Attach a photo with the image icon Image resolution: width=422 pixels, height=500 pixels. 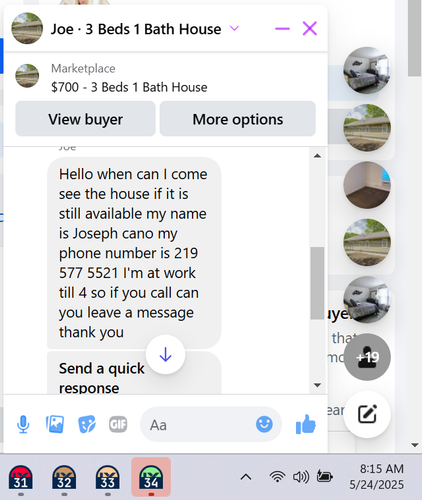55,424
